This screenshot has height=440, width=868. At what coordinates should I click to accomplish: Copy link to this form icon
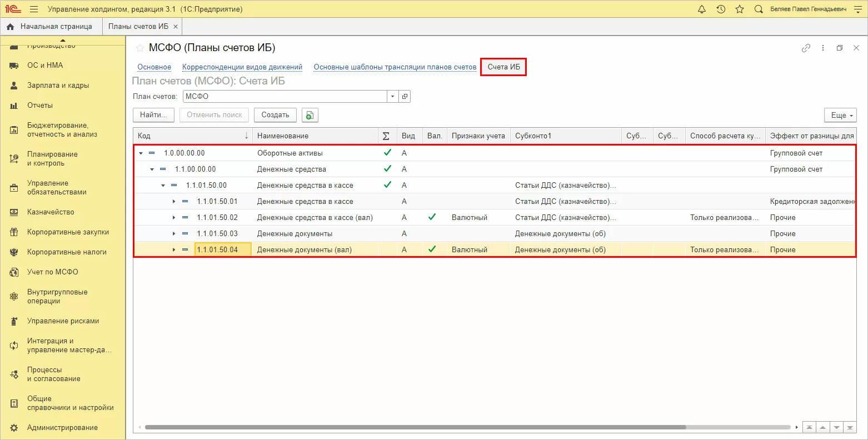pyautogui.click(x=806, y=48)
